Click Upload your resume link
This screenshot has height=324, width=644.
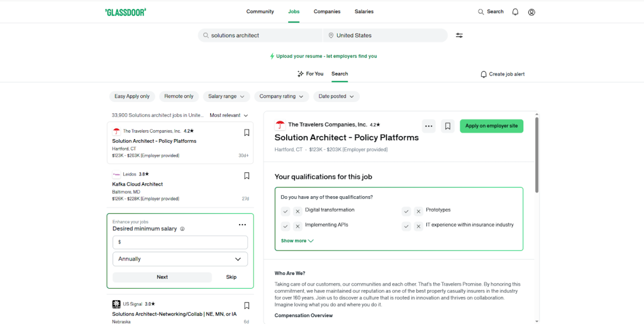coord(326,56)
